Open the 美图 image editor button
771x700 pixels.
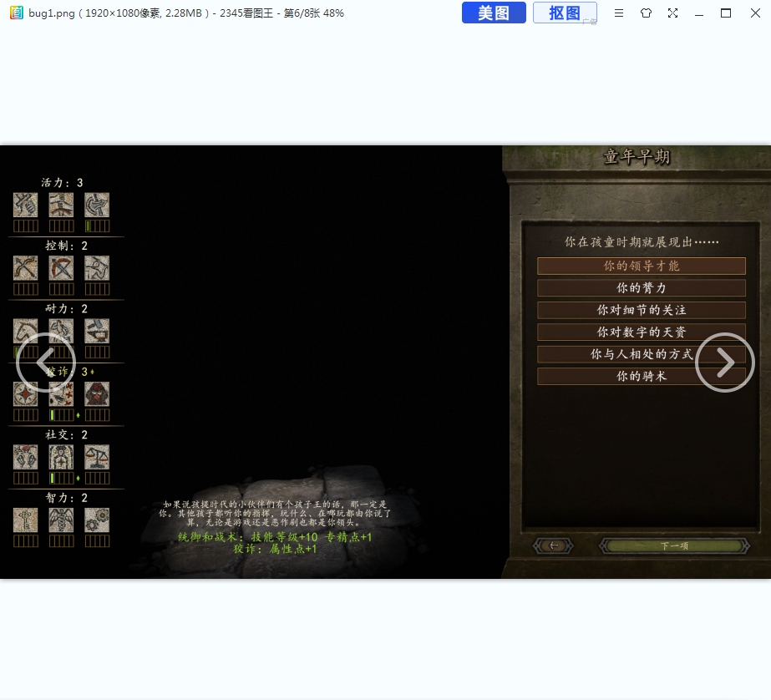point(494,13)
